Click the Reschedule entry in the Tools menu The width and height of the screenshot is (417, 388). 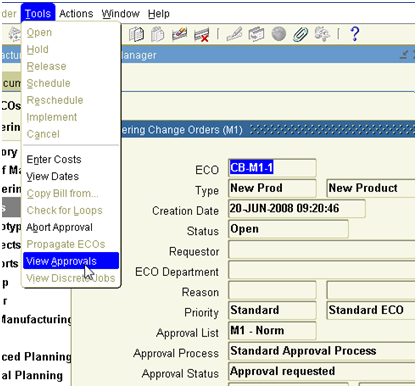pyautogui.click(x=71, y=100)
